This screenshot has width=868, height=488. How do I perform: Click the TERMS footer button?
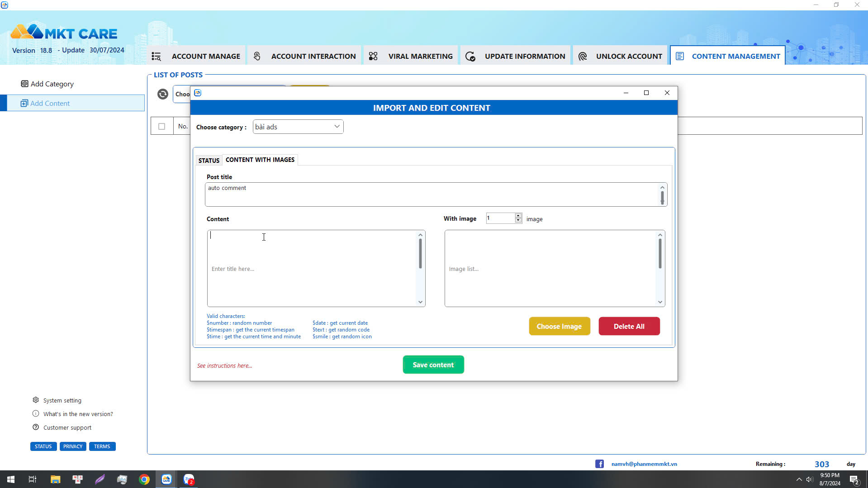[x=102, y=446]
